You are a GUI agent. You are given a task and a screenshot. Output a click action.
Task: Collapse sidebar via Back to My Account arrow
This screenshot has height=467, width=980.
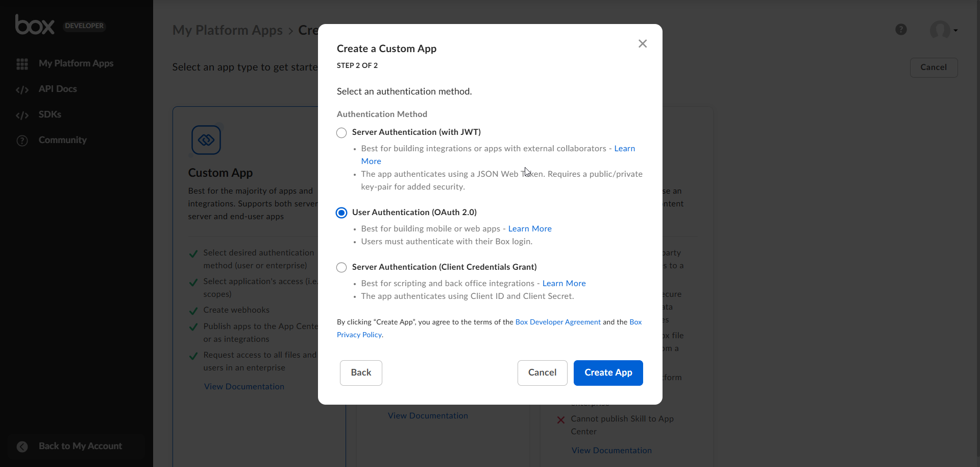[x=22, y=446]
